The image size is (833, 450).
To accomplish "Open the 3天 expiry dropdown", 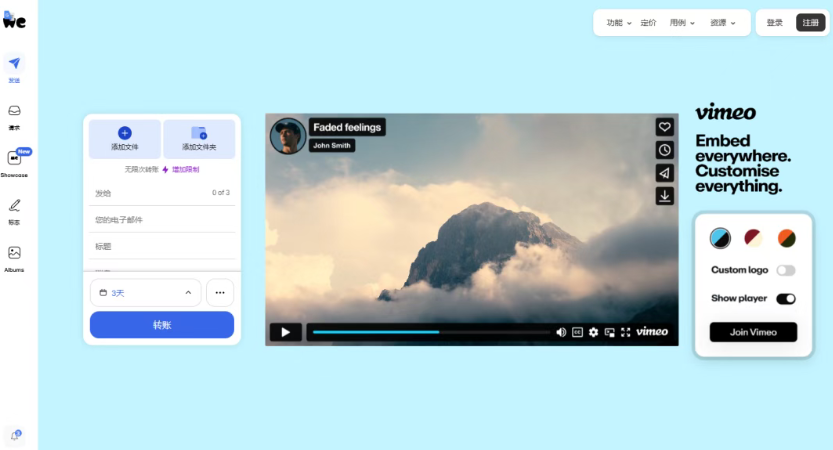I will (x=146, y=293).
